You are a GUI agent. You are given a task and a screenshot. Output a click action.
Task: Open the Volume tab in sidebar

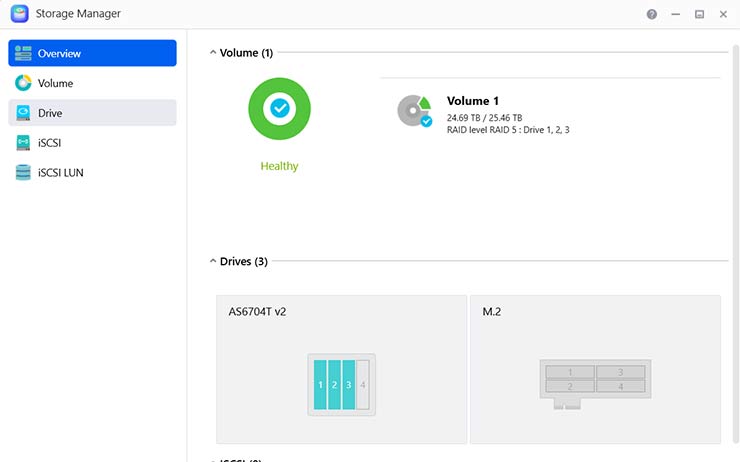pos(56,83)
